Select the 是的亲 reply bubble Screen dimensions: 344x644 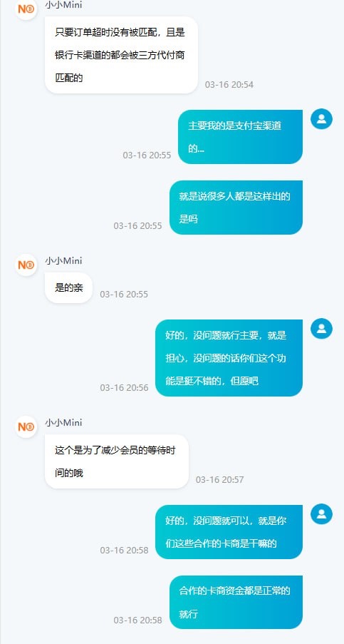tap(69, 287)
